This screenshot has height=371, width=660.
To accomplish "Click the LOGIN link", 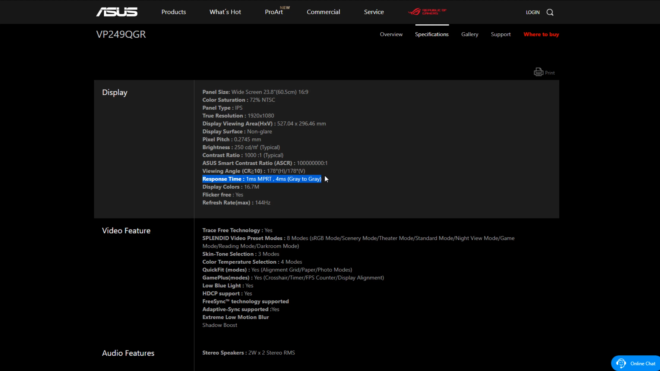I will 532,12.
